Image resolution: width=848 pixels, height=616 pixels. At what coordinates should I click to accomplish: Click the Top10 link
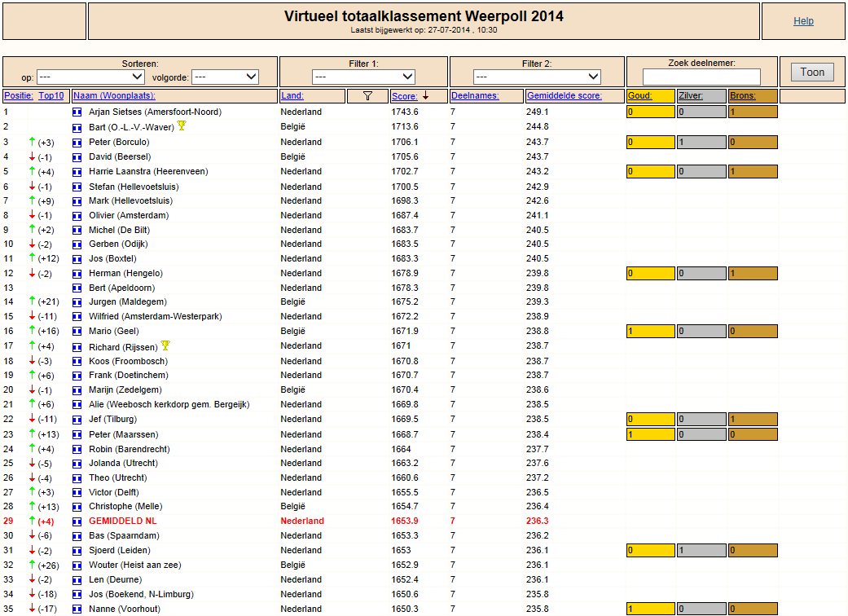pyautogui.click(x=51, y=95)
